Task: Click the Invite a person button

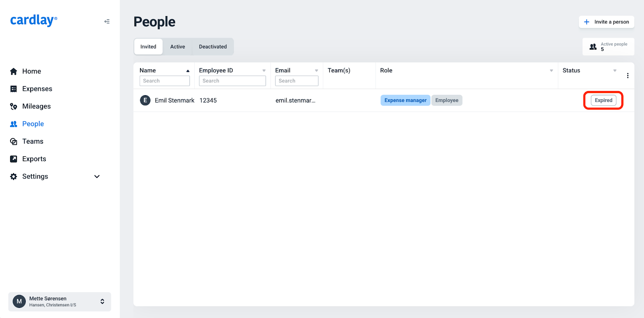Action: [606, 22]
